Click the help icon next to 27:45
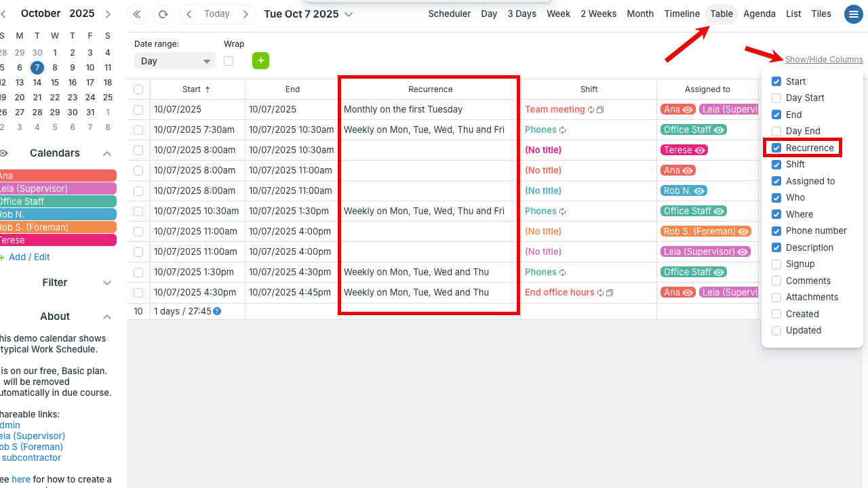This screenshot has width=868, height=488. (217, 312)
